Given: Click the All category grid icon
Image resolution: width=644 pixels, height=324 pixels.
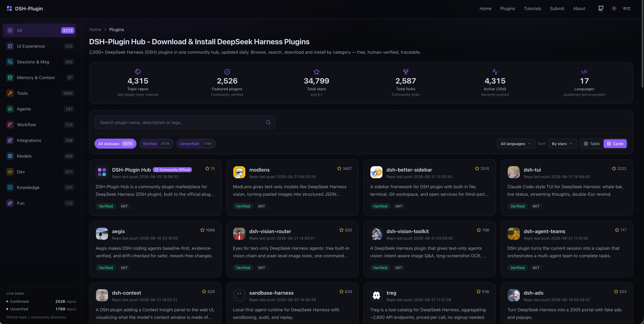Looking at the screenshot, I should pyautogui.click(x=10, y=30).
